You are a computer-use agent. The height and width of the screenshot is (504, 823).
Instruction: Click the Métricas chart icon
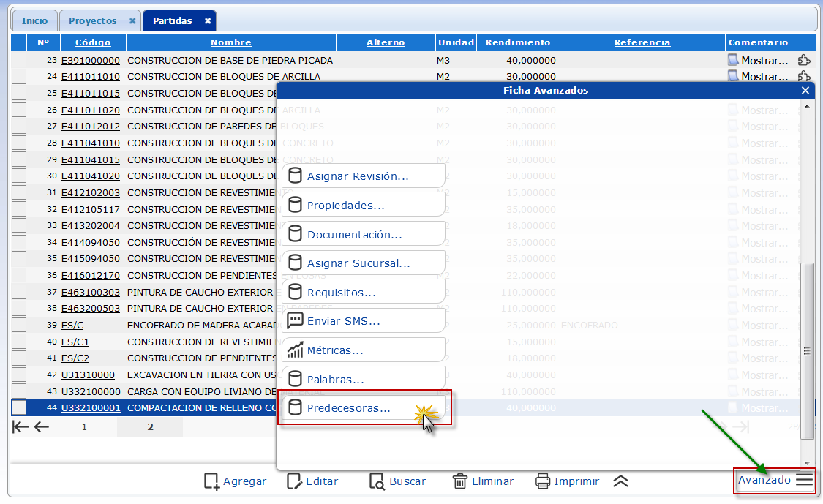(295, 350)
